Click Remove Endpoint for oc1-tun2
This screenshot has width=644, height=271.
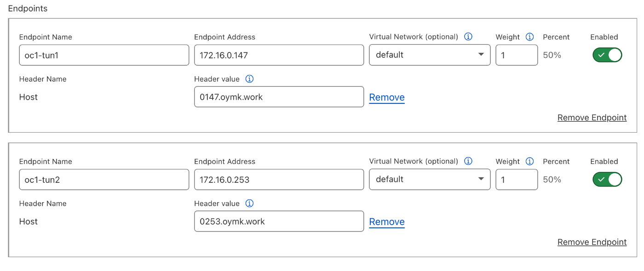point(592,242)
